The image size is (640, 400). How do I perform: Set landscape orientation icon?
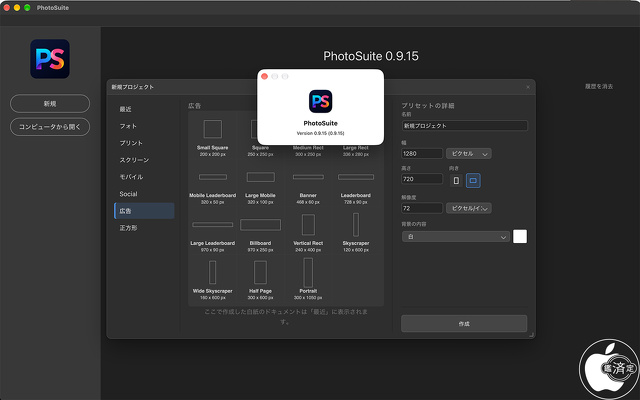473,180
